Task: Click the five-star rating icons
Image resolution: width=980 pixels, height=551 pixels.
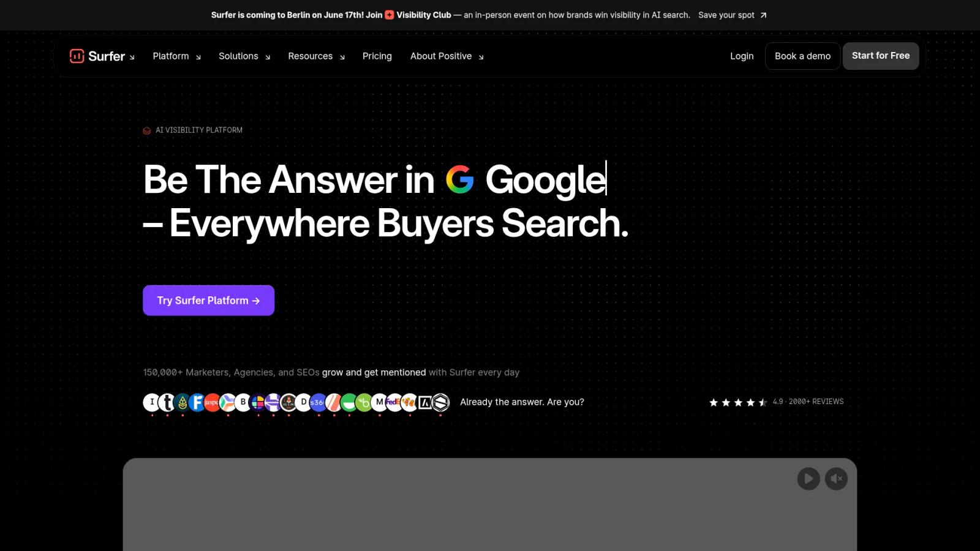Action: (x=738, y=402)
